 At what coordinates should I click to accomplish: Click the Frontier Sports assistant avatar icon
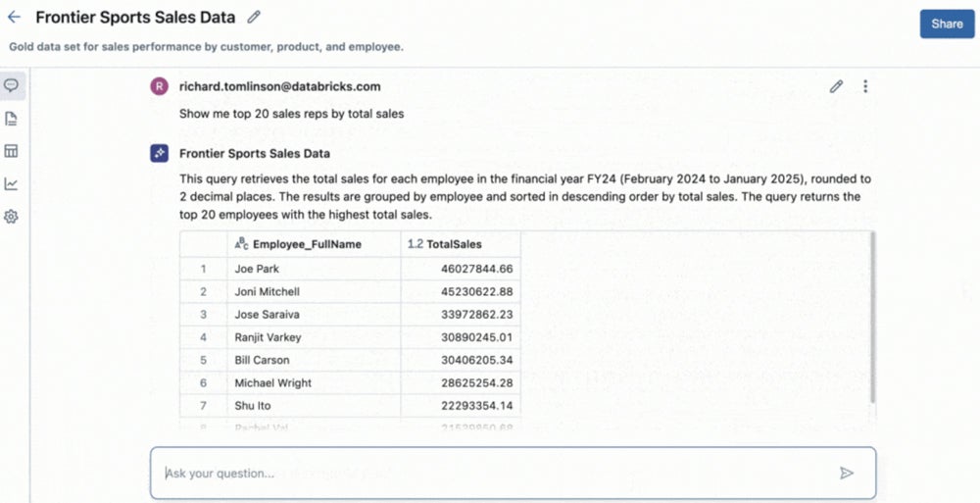click(x=160, y=153)
